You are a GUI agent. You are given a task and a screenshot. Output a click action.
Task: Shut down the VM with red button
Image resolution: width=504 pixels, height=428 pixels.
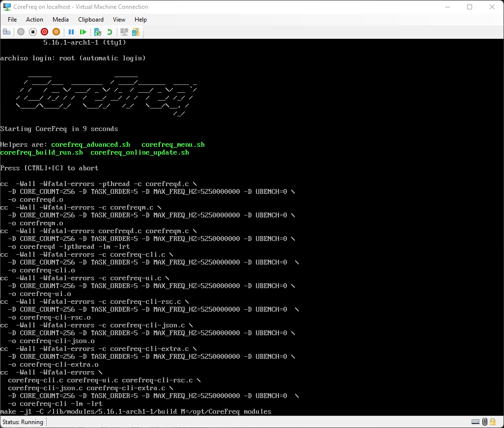pos(44,32)
